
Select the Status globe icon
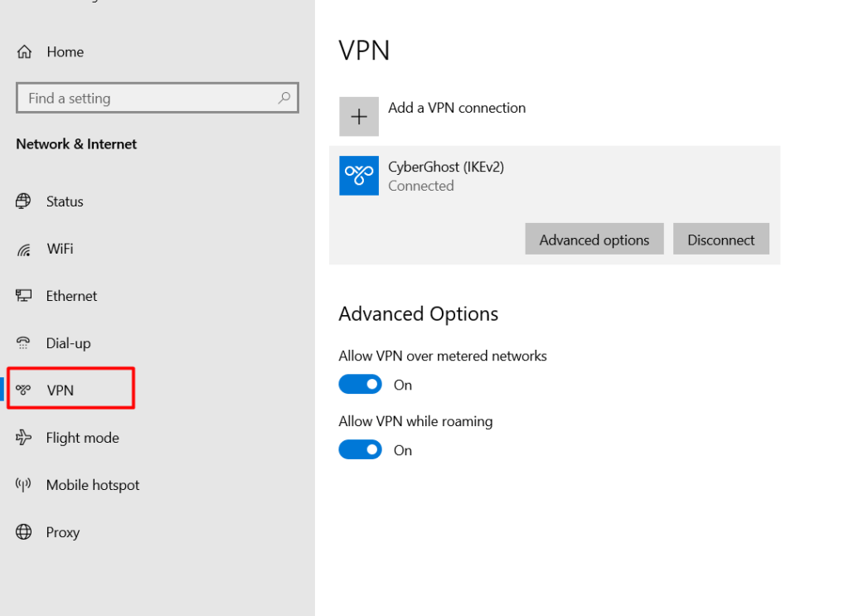click(23, 201)
